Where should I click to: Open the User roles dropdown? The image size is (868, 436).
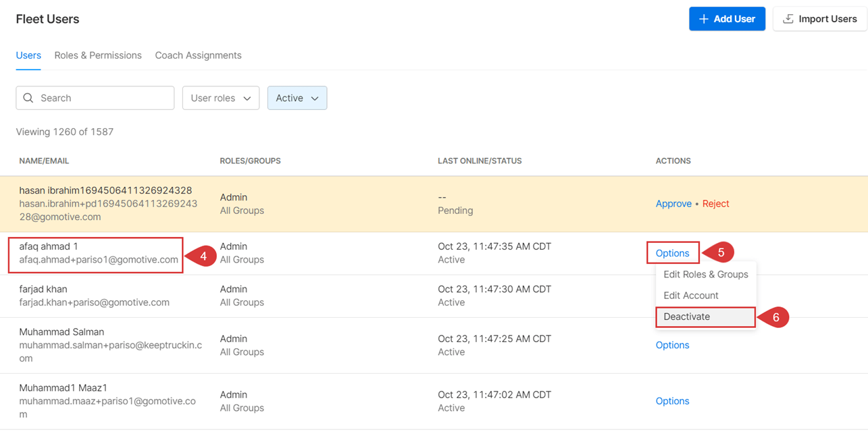click(220, 98)
